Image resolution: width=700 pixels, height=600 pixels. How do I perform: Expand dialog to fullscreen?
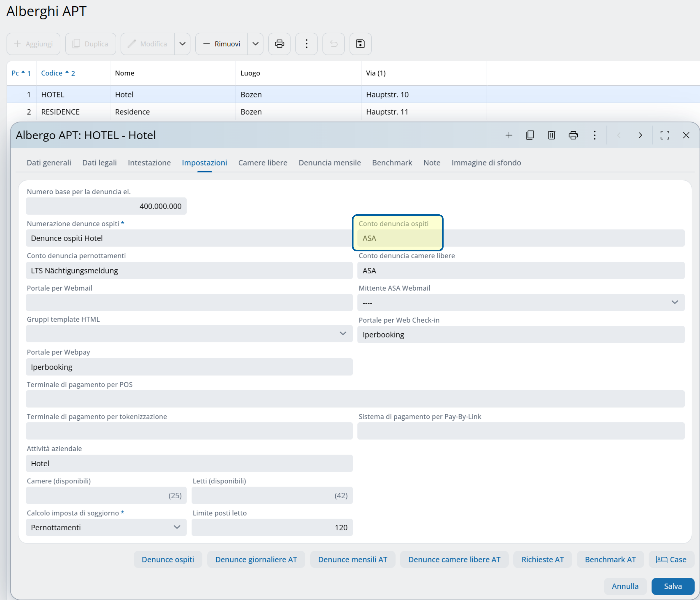[665, 135]
